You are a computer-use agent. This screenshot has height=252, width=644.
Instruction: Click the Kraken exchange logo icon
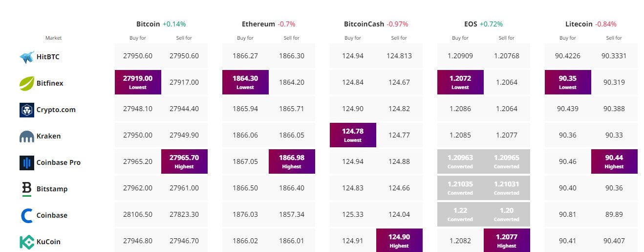[x=26, y=136]
